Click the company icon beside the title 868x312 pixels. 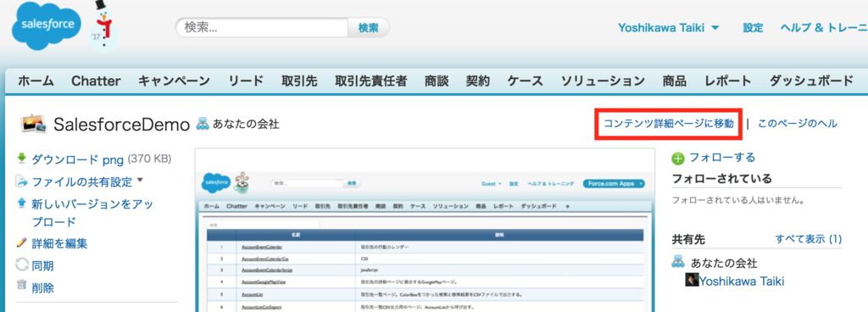(203, 124)
